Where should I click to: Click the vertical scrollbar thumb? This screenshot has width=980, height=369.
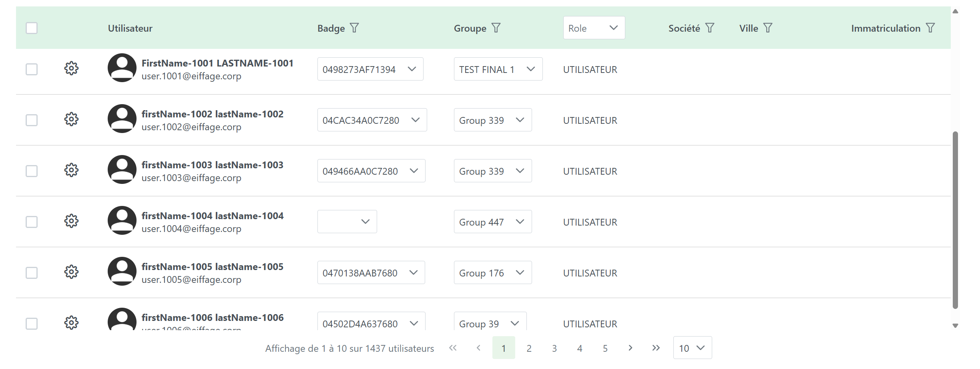pyautogui.click(x=955, y=220)
